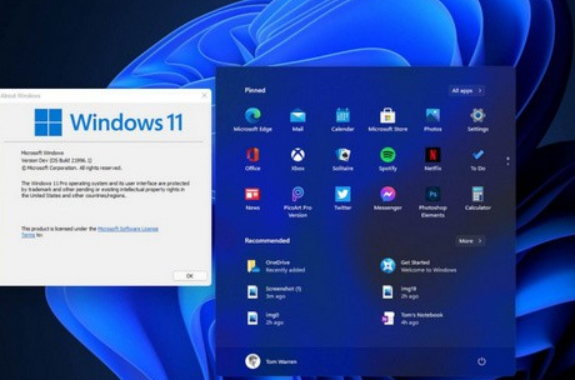Screen dimensions: 575x380
Task: Click OK in About Windows dialog
Action: (x=190, y=276)
